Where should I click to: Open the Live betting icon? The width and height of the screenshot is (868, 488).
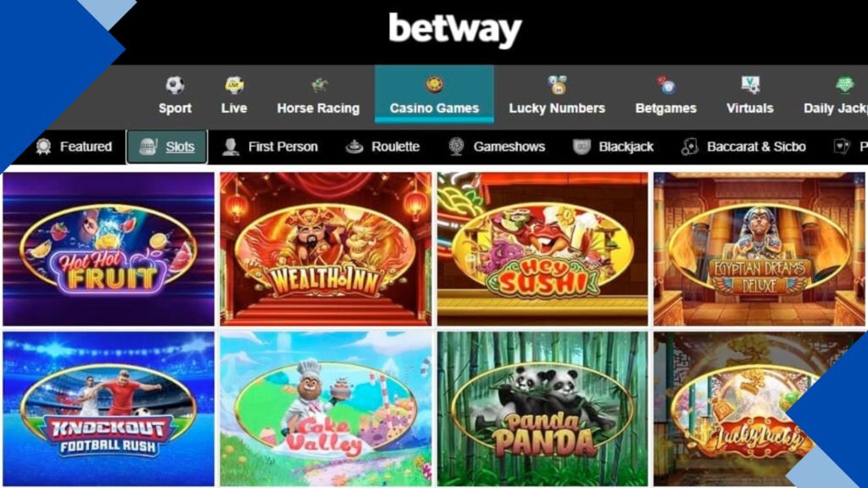click(234, 86)
